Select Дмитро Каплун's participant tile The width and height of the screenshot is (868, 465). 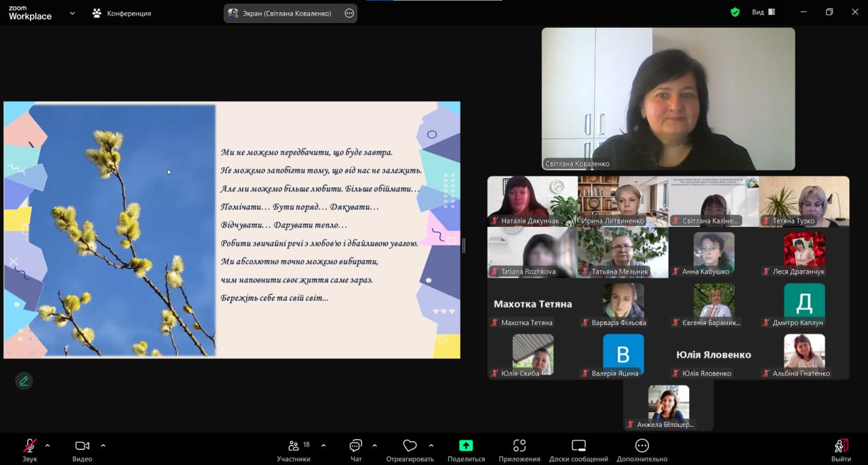click(x=804, y=303)
